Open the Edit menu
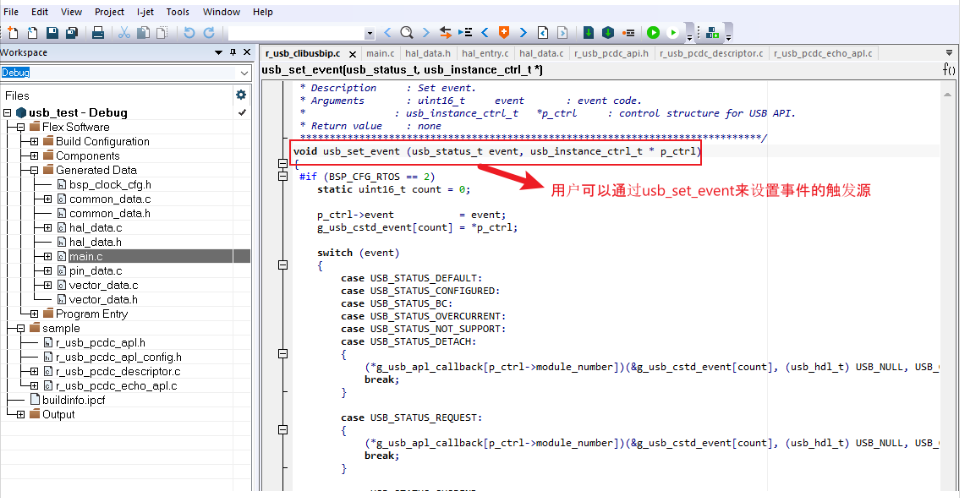Viewport: 960px width, 498px height. pos(40,12)
